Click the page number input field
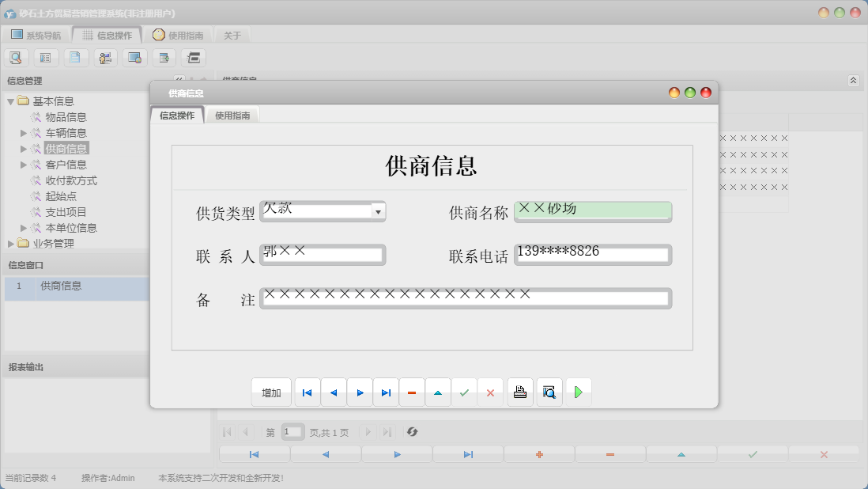The height and width of the screenshot is (489, 868). pyautogui.click(x=292, y=431)
